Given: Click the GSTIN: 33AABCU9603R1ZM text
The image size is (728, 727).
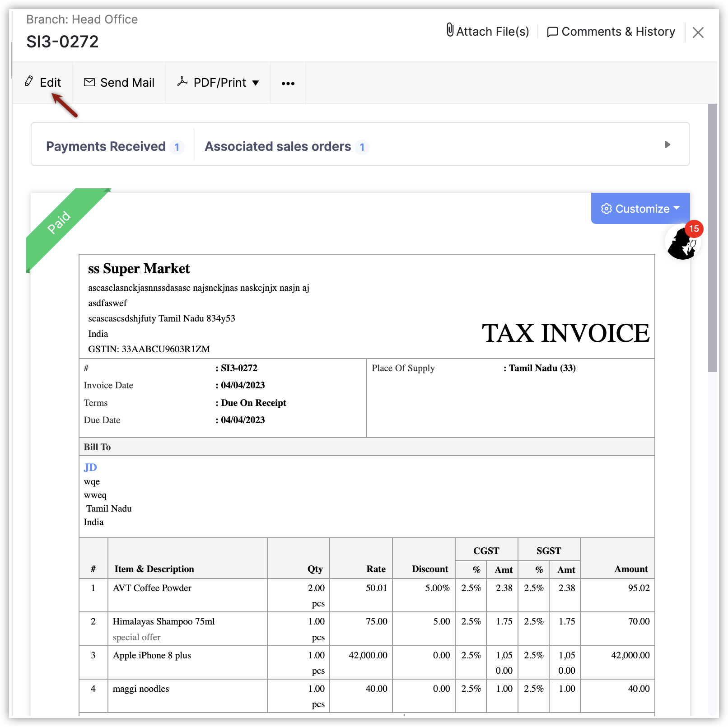Looking at the screenshot, I should 149,349.
